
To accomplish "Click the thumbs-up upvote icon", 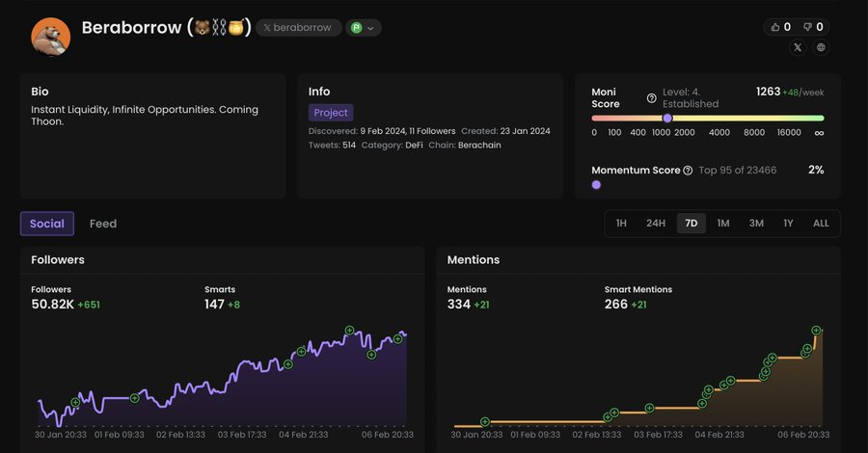I will point(773,27).
